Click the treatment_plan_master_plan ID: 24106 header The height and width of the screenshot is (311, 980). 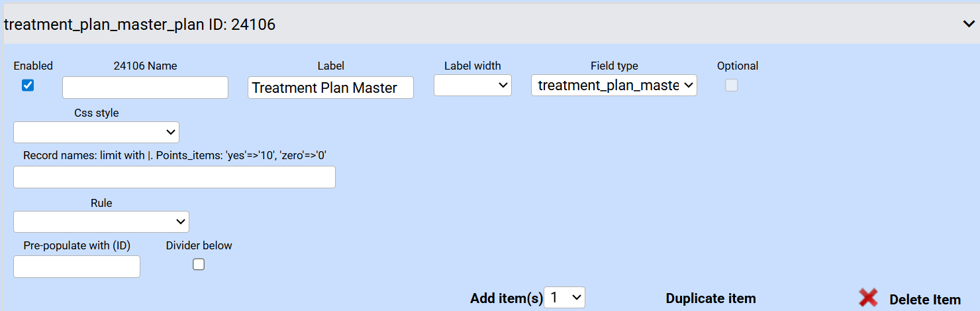(x=140, y=25)
